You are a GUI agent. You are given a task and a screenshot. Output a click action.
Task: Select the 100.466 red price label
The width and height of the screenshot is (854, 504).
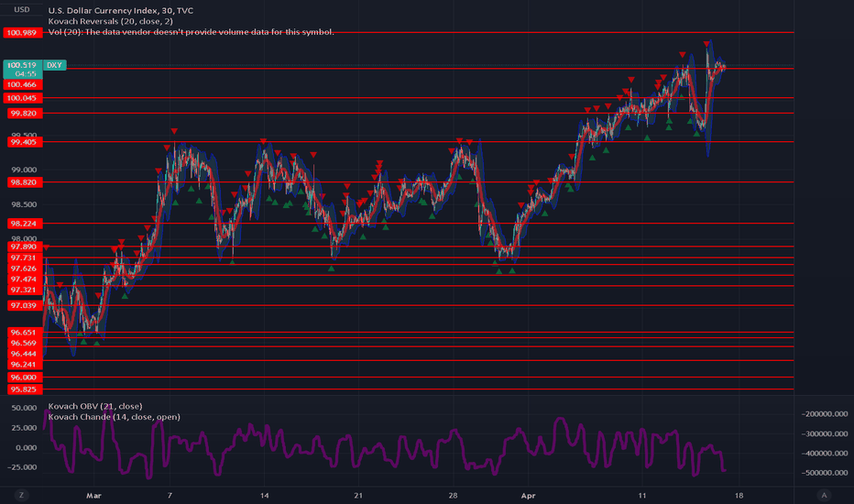point(22,84)
